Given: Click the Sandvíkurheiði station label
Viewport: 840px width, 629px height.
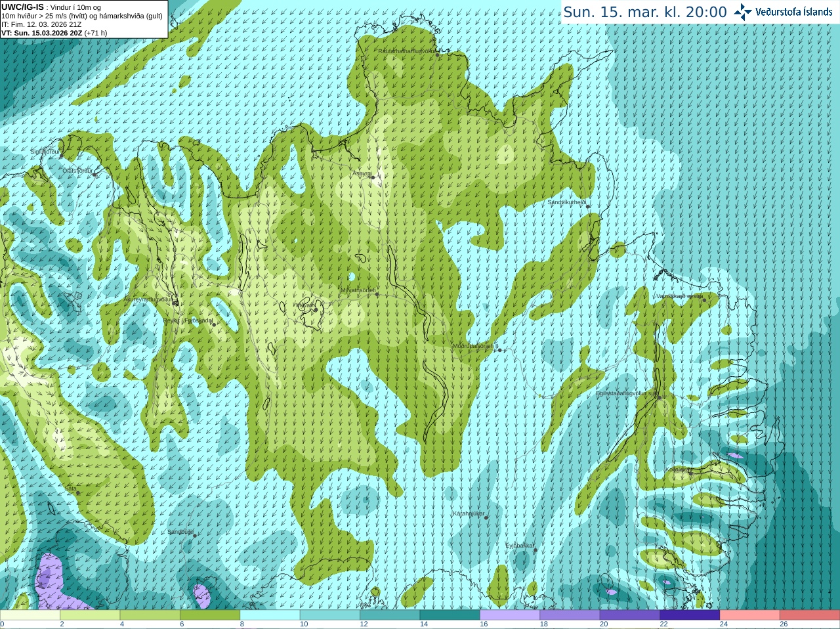Looking at the screenshot, I should click(567, 202).
